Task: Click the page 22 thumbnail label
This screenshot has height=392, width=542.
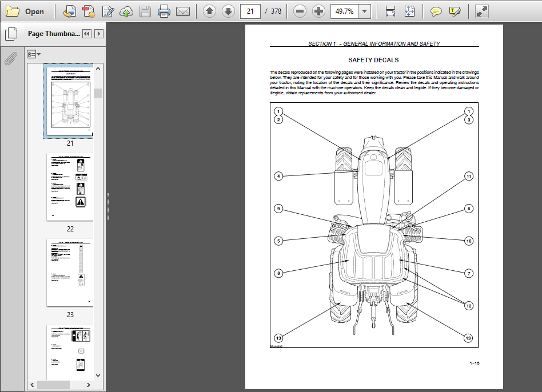Action: point(70,229)
